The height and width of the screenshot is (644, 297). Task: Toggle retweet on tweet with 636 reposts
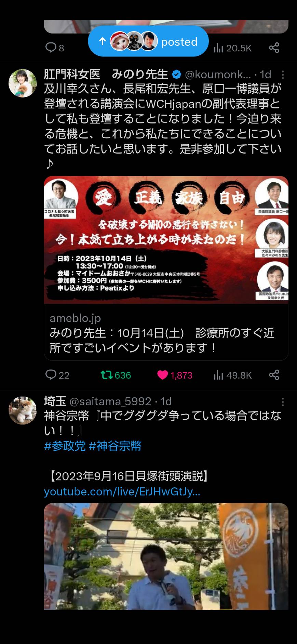[116, 375]
